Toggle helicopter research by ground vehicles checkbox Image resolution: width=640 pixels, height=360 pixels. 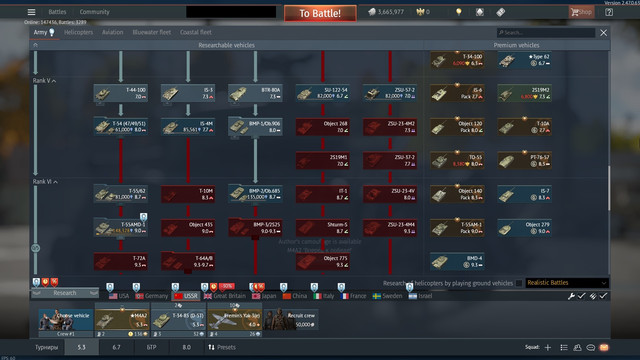click(519, 283)
